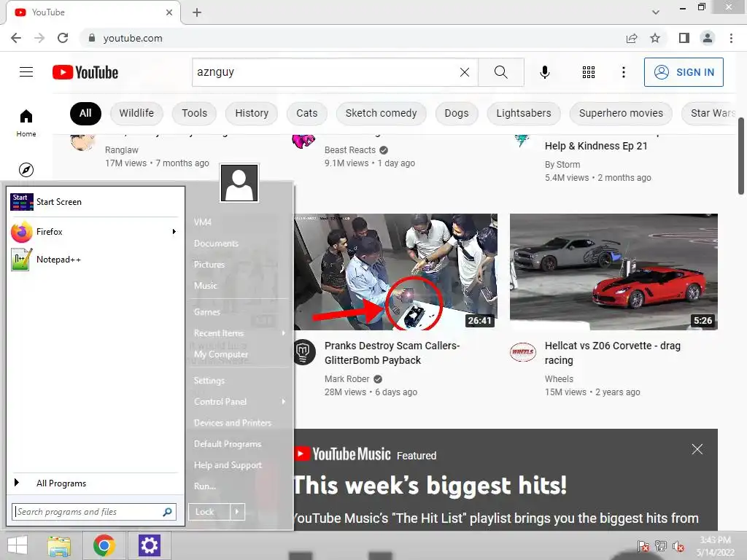Dismiss the YouTube Music featured banner
This screenshot has height=560, width=747.
pos(697,449)
